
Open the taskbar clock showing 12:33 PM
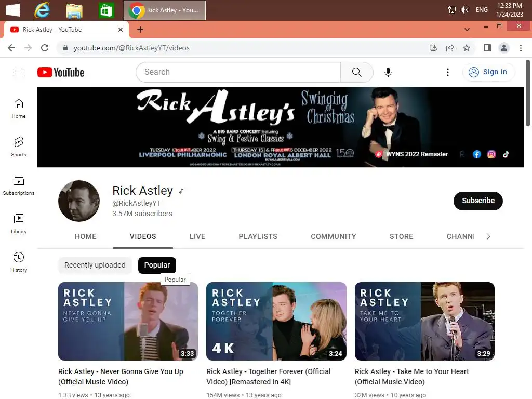coord(509,10)
